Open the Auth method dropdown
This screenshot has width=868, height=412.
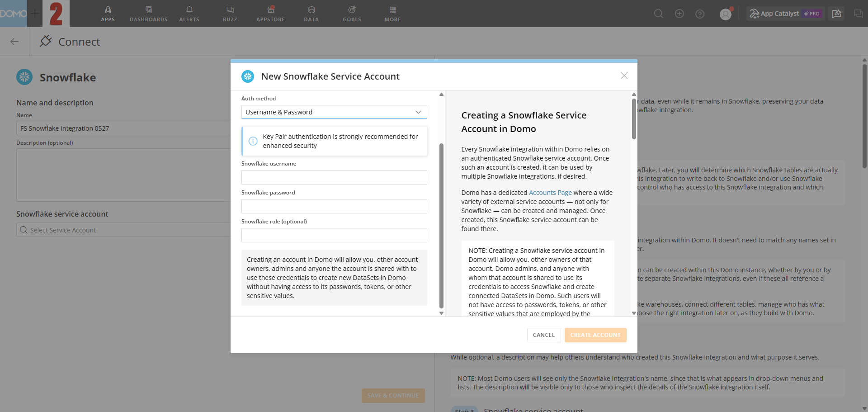(334, 112)
